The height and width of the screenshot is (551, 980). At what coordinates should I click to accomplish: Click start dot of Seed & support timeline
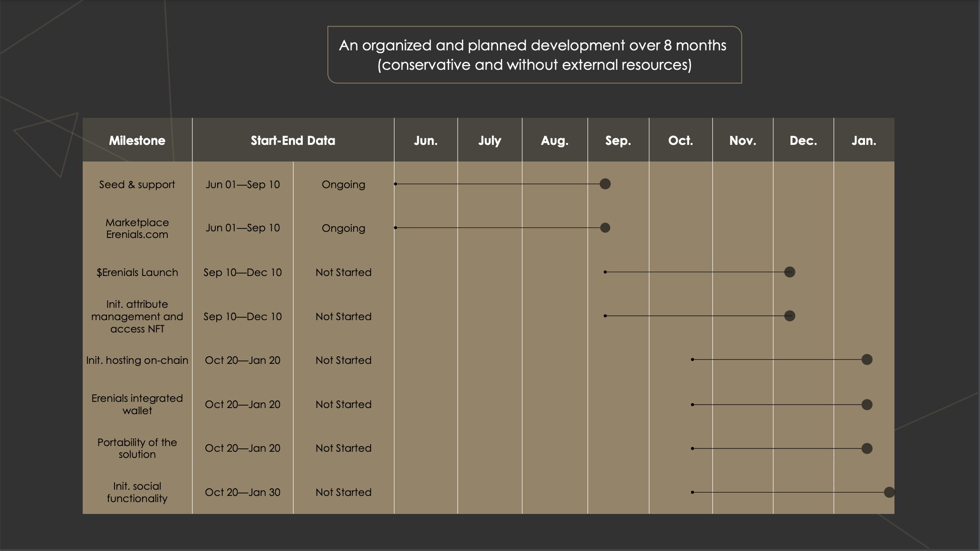395,184
